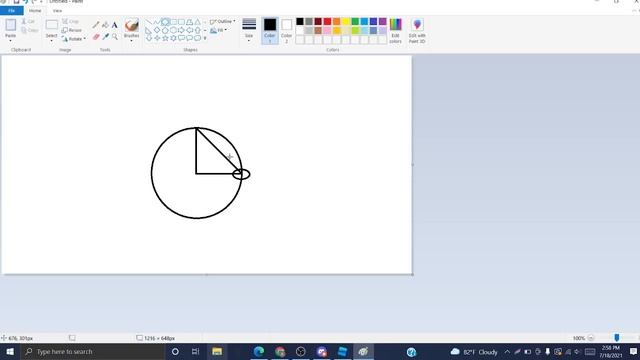Choose the Curve shape

(x=157, y=22)
